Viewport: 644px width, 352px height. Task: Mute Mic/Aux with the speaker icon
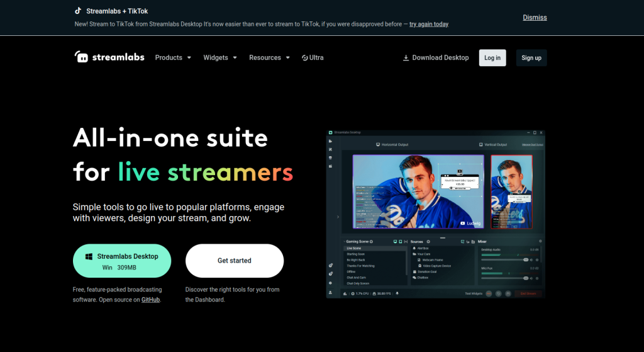pos(531,278)
